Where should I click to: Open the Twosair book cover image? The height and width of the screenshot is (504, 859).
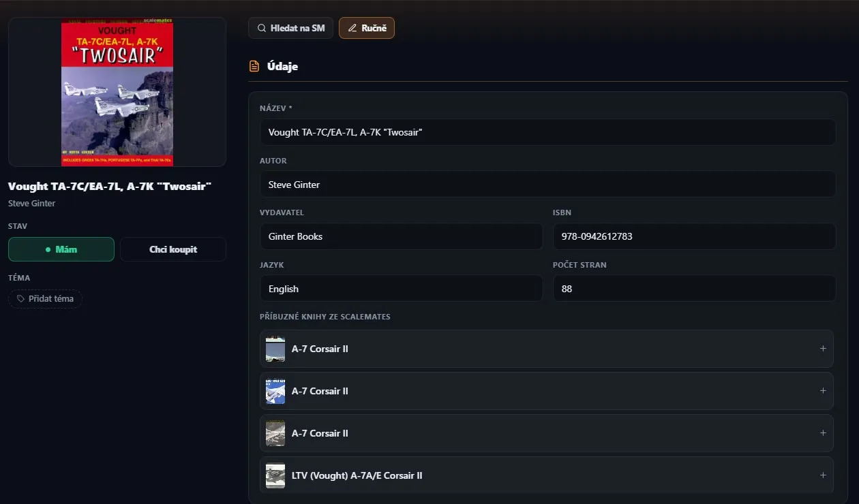tap(117, 92)
